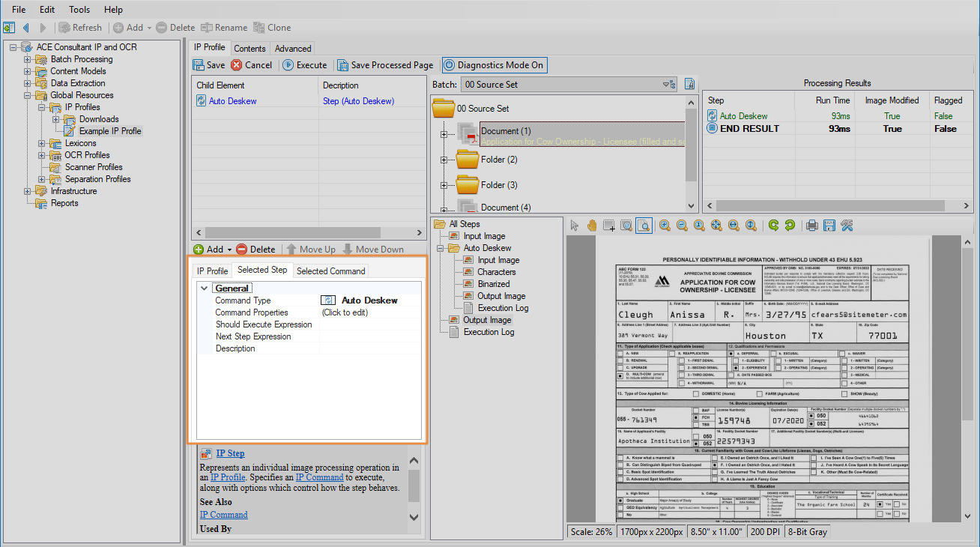Open the Batch dropdown list
Screen dimensions: 980x547
click(x=666, y=85)
